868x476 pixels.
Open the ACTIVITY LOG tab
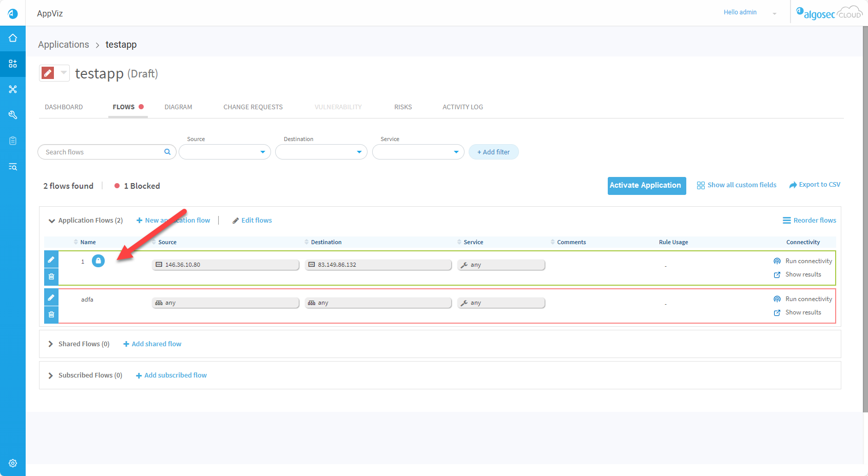coord(462,107)
